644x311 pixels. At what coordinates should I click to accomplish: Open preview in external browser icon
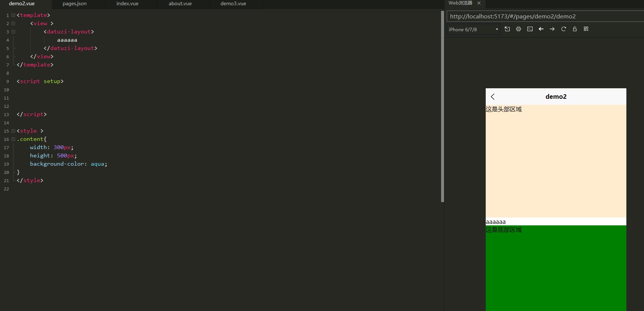[x=507, y=29]
